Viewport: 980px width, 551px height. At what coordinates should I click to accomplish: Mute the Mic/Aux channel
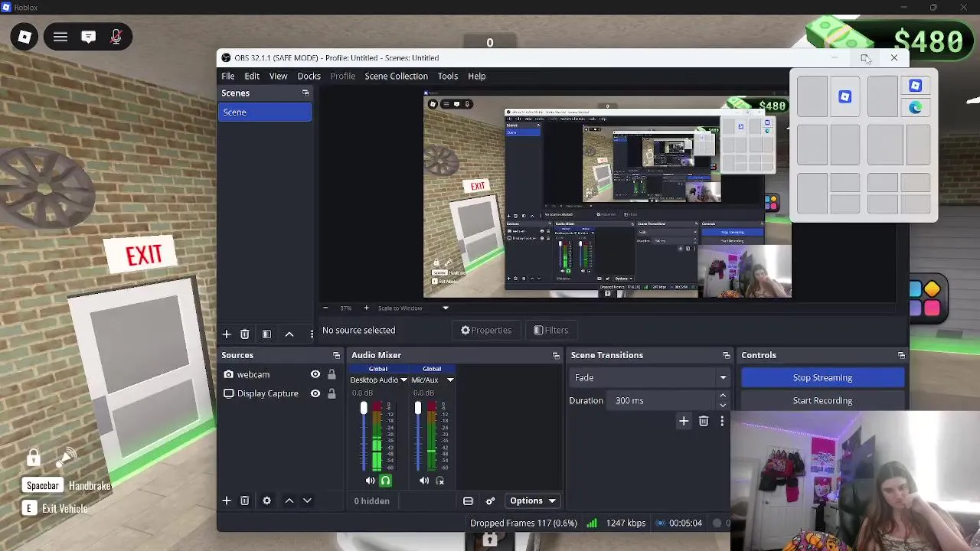point(424,481)
